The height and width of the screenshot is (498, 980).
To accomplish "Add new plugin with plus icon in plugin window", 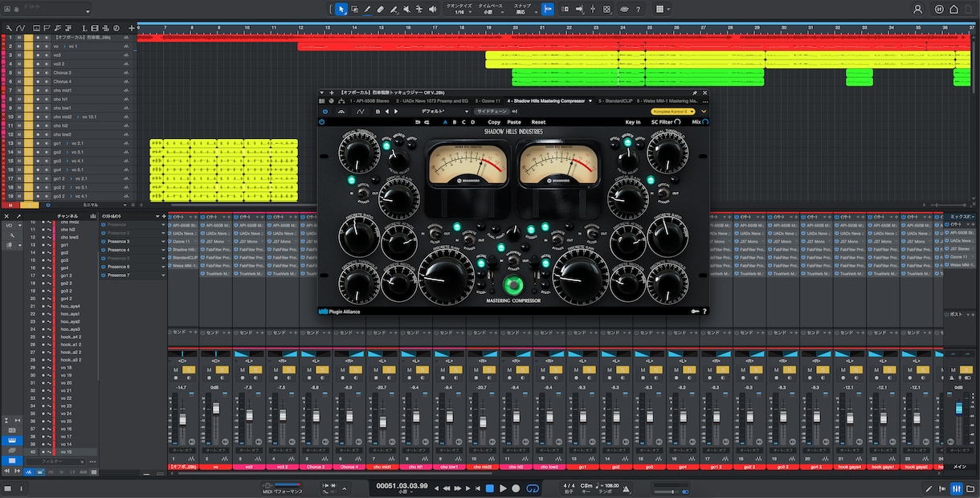I will (x=331, y=92).
